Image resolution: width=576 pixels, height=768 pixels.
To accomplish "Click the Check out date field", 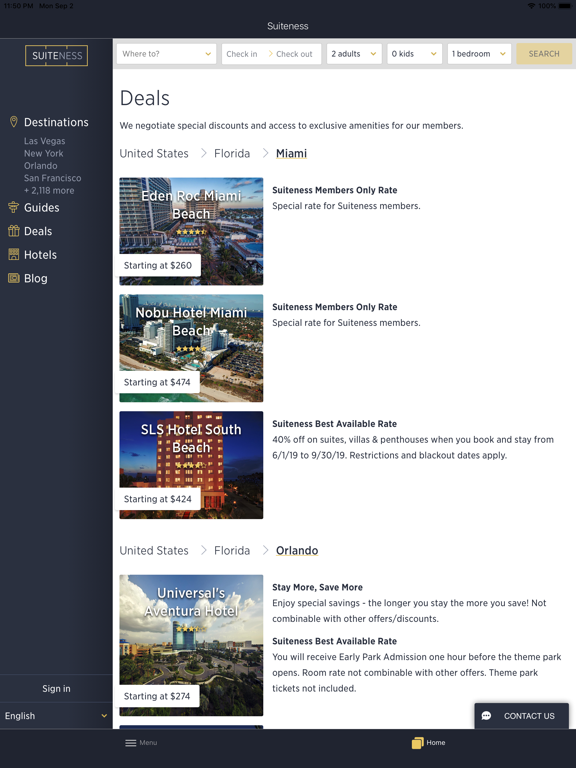I will tap(294, 54).
